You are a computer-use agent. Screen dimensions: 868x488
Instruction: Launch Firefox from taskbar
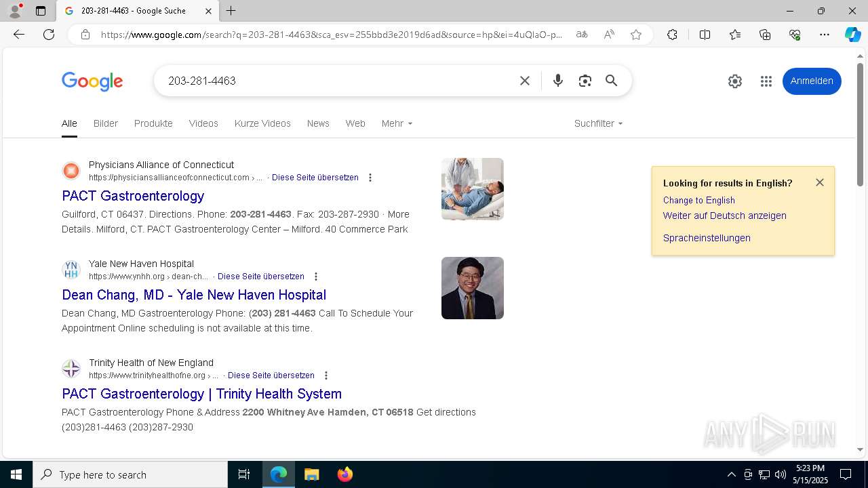click(344, 474)
